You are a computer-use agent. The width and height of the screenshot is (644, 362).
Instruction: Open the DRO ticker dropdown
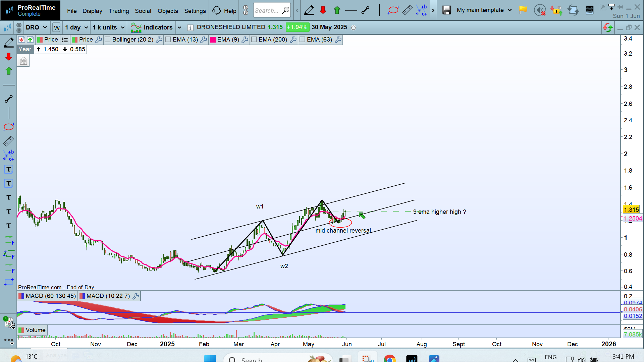click(36, 27)
